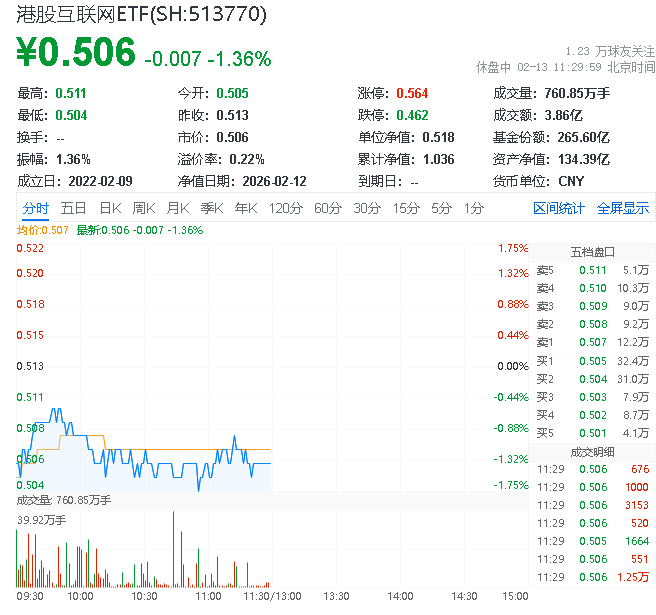This screenshot has height=615, width=656.
Task: Open the 日K candlestick tab
Action: (109, 208)
